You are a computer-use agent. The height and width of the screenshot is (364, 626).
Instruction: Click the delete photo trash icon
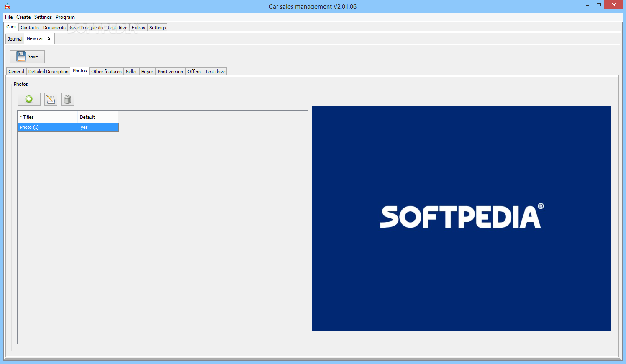click(67, 99)
